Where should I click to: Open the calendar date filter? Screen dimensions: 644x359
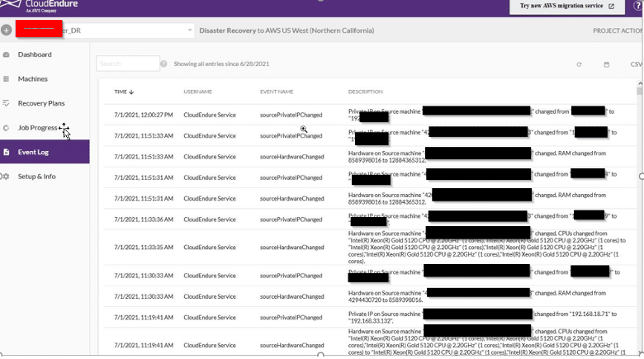pyautogui.click(x=606, y=64)
